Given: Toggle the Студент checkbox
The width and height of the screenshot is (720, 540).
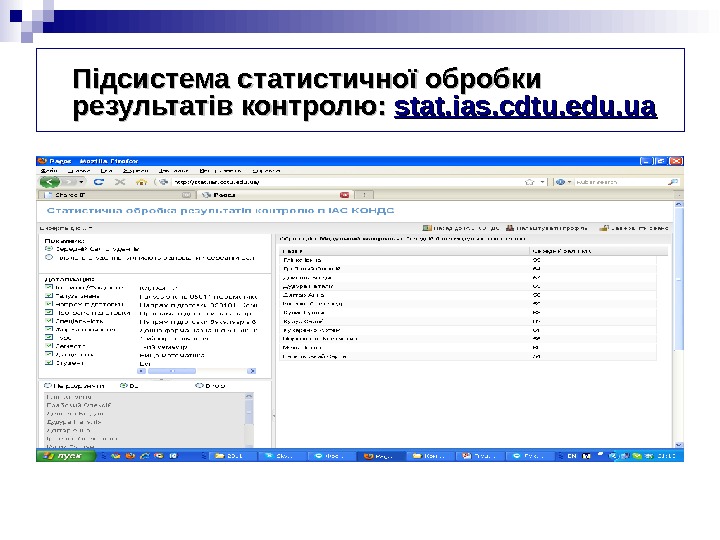Looking at the screenshot, I should click(x=49, y=363).
